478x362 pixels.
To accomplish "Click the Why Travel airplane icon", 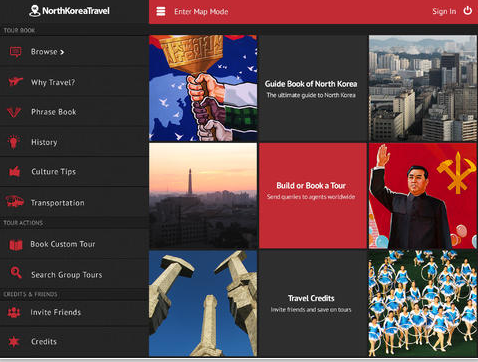I will (x=15, y=81).
